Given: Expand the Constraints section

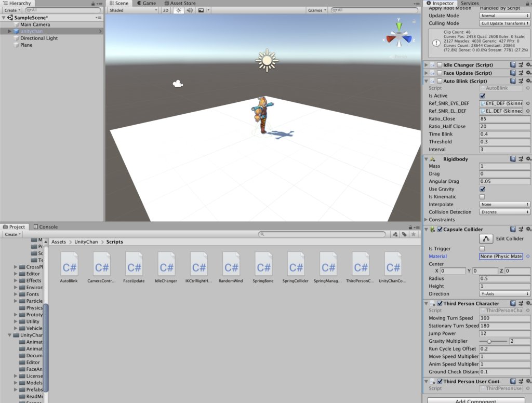Looking at the screenshot, I should [x=426, y=220].
